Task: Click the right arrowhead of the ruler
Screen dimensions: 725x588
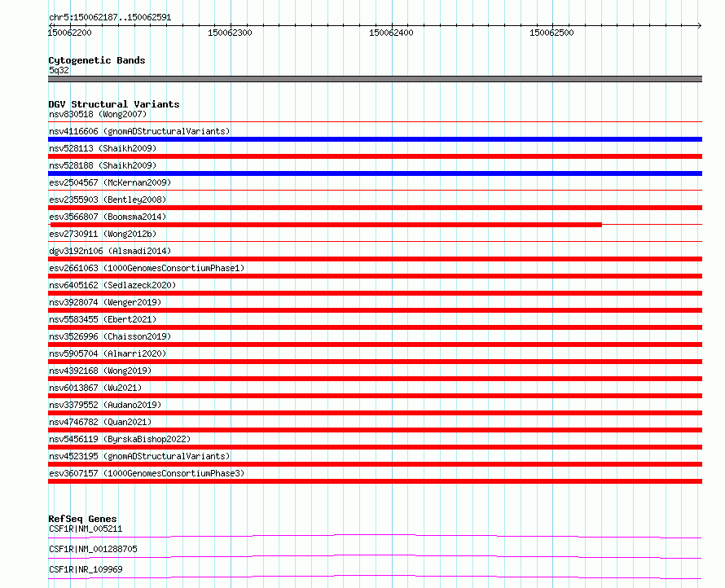Action: [x=700, y=25]
